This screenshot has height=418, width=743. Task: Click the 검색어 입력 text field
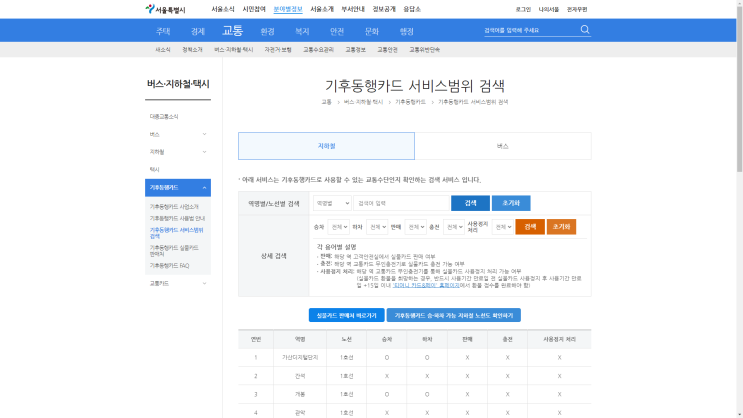pos(401,203)
